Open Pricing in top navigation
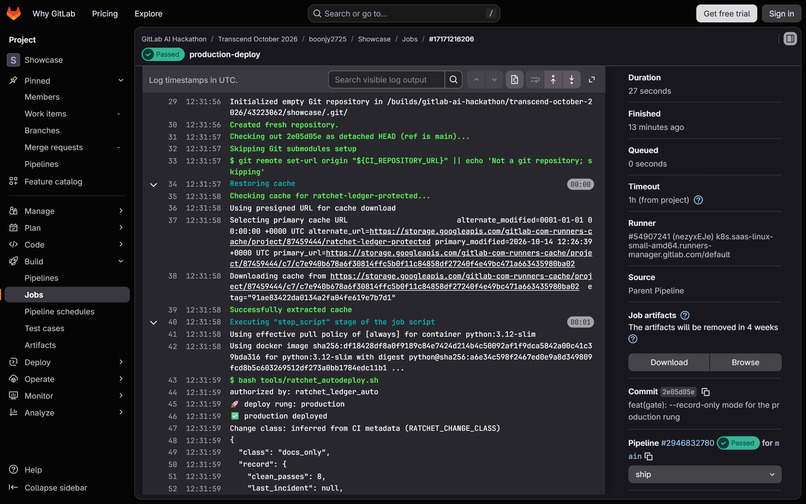This screenshot has height=504, width=806. click(x=105, y=14)
